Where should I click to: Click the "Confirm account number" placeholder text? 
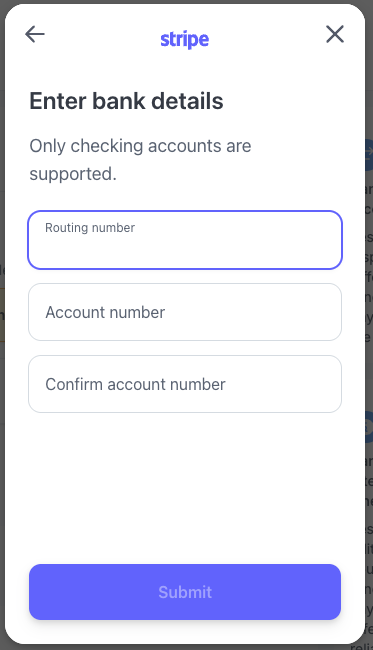click(136, 384)
